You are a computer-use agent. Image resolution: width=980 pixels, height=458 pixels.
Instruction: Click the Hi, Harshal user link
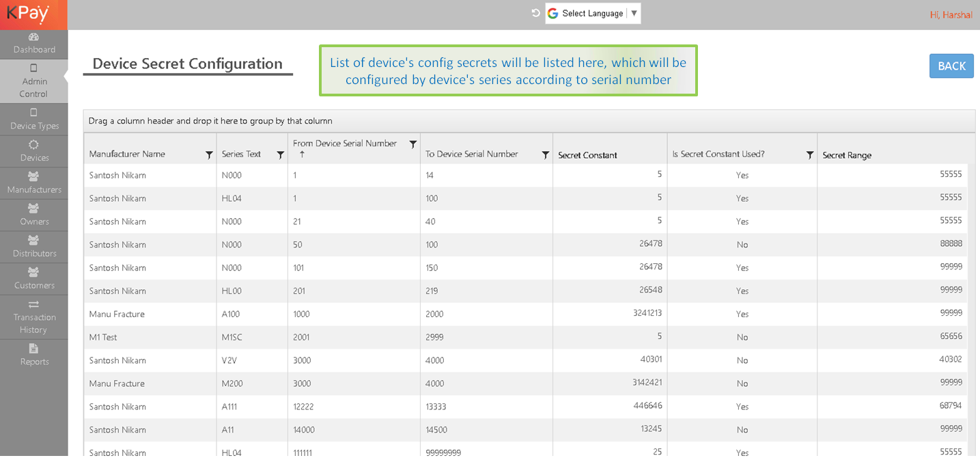(951, 14)
